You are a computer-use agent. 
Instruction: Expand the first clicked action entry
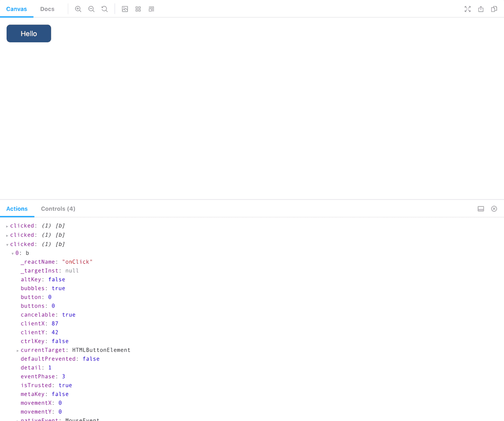pyautogui.click(x=7, y=225)
